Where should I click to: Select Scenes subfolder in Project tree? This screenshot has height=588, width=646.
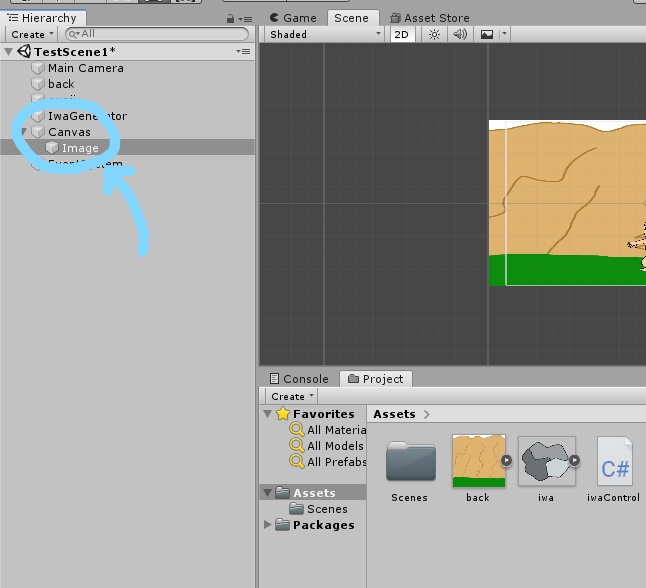327,509
